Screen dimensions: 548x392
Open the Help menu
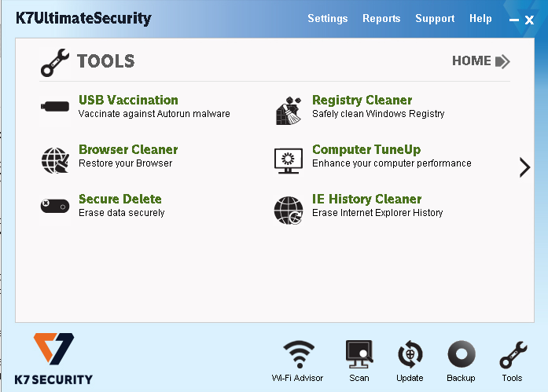pyautogui.click(x=480, y=19)
